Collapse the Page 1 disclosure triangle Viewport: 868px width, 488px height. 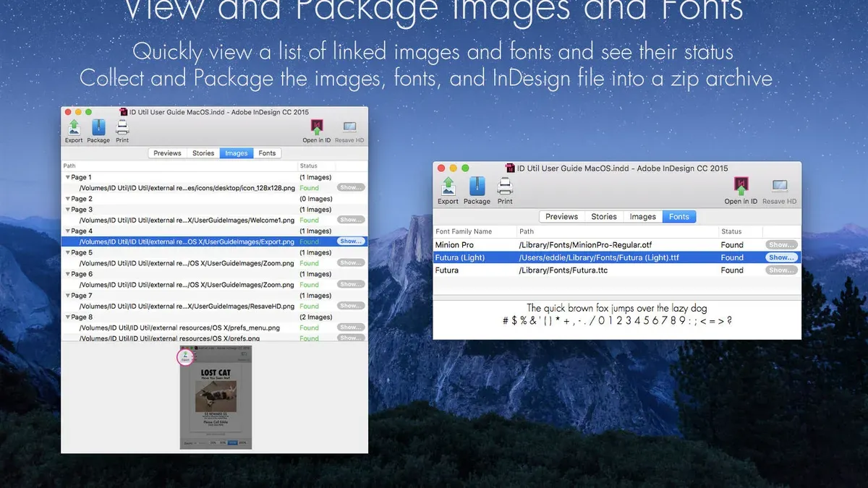(x=68, y=177)
